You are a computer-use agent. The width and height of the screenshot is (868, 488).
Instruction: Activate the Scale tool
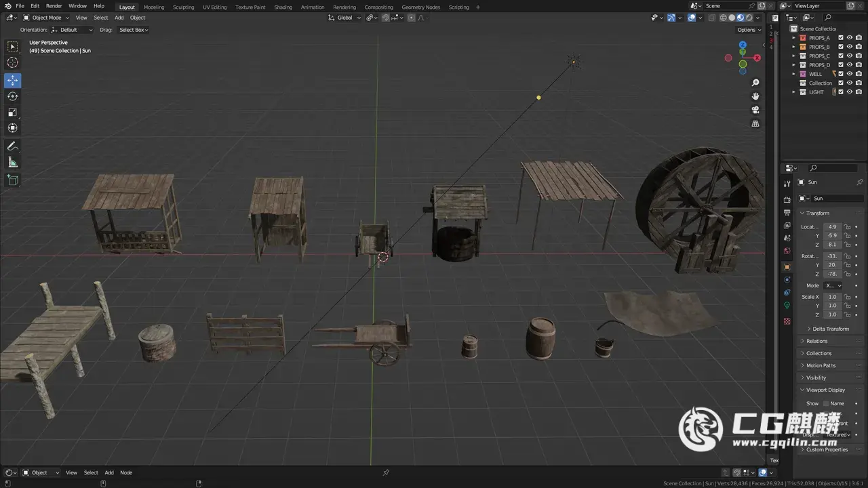point(13,112)
